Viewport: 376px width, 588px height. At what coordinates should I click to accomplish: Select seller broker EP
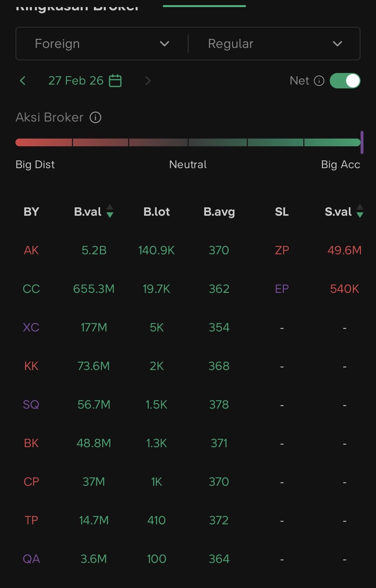(282, 289)
